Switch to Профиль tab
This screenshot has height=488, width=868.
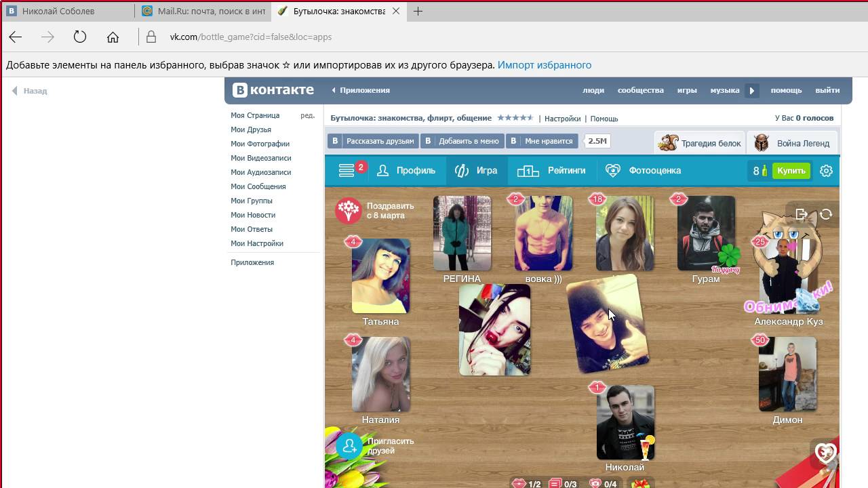pyautogui.click(x=406, y=171)
